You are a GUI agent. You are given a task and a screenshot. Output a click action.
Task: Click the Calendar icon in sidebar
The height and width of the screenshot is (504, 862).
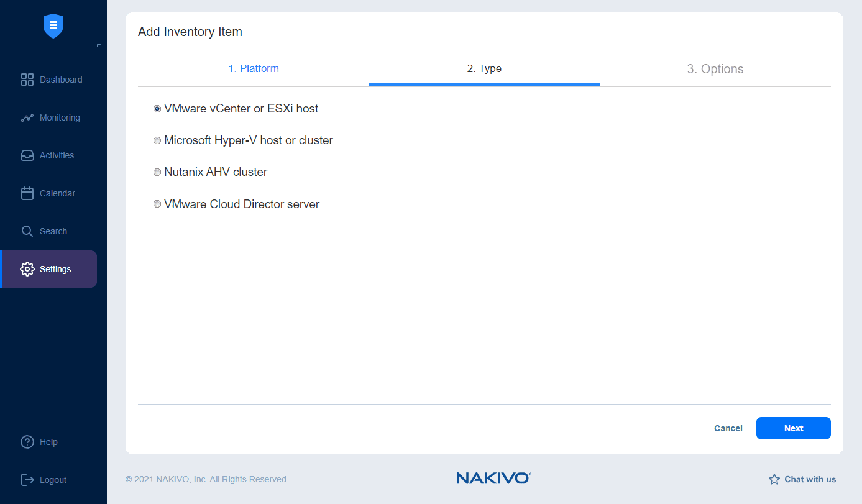pyautogui.click(x=27, y=193)
